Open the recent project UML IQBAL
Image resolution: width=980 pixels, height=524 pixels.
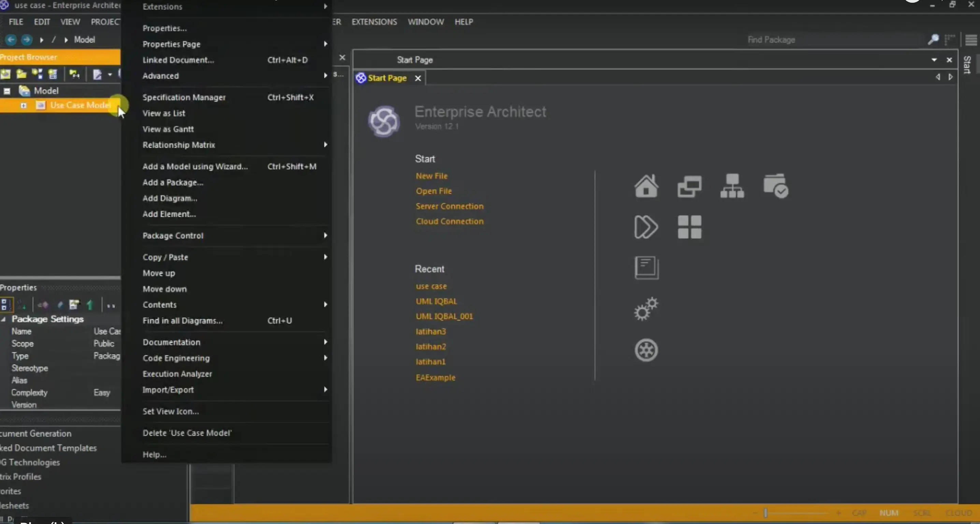(x=436, y=301)
